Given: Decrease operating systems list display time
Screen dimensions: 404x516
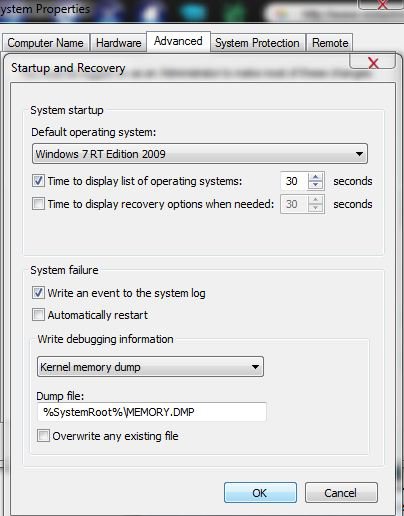Looking at the screenshot, I should click(x=315, y=185).
